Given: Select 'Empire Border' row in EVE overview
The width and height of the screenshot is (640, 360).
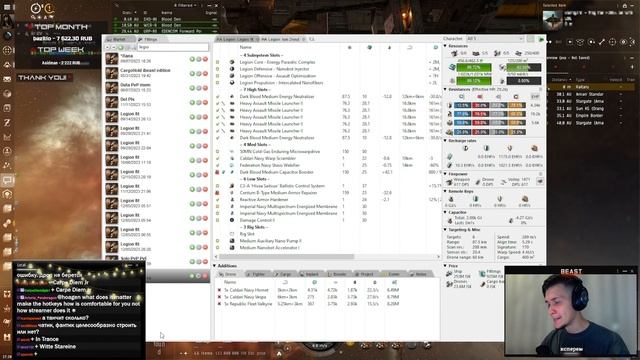Looking at the screenshot, I should pyautogui.click(x=591, y=116).
